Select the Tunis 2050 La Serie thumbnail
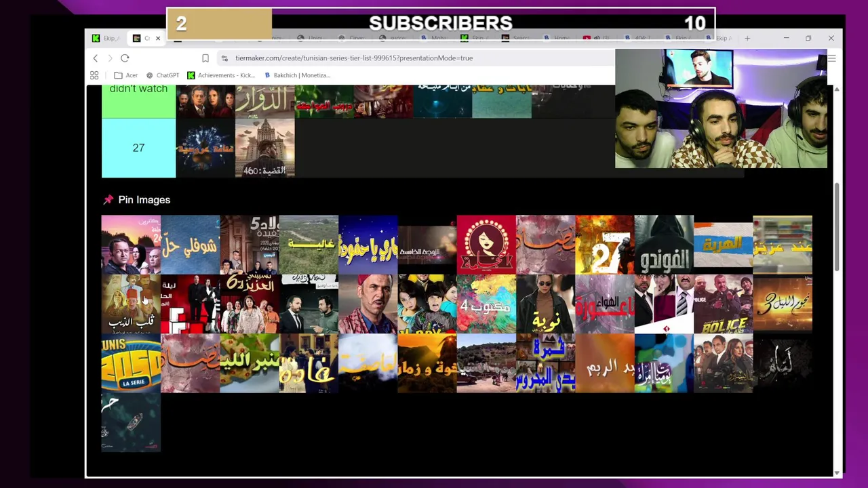 131,363
